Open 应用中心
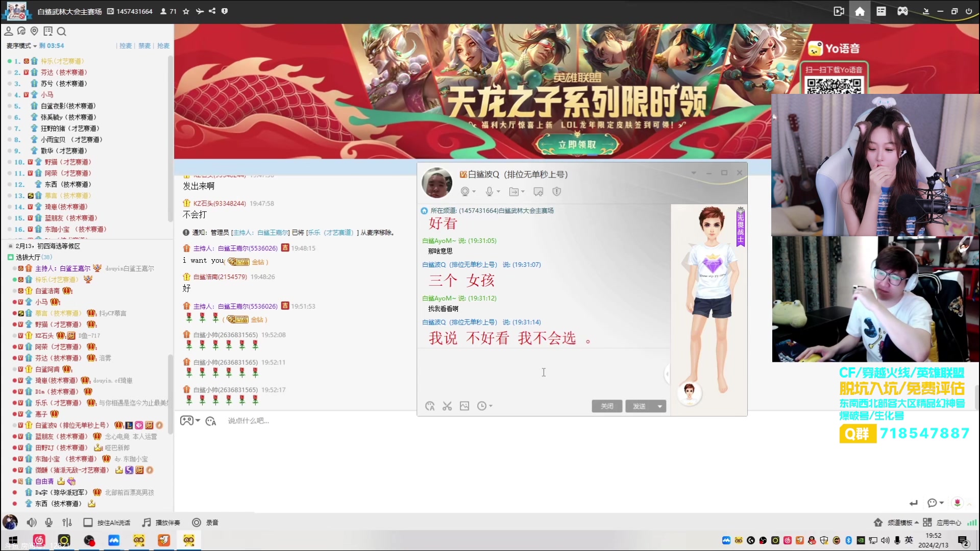The image size is (980, 551). pos(942,522)
